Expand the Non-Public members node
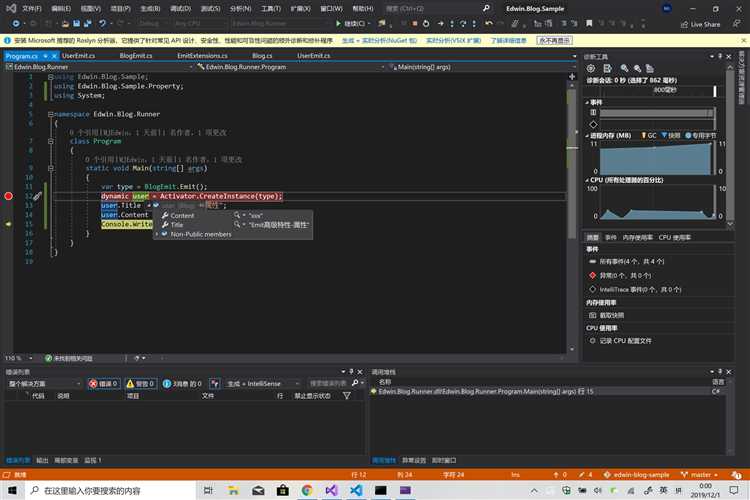750x500 pixels. 157,234
